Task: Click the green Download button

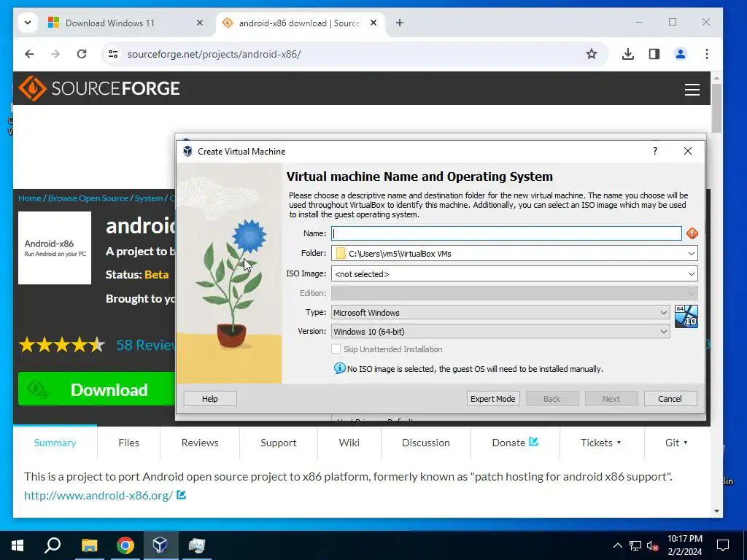Action: point(97,389)
